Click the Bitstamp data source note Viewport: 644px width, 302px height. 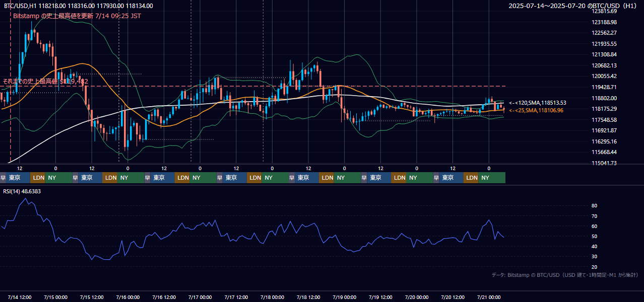565,275
